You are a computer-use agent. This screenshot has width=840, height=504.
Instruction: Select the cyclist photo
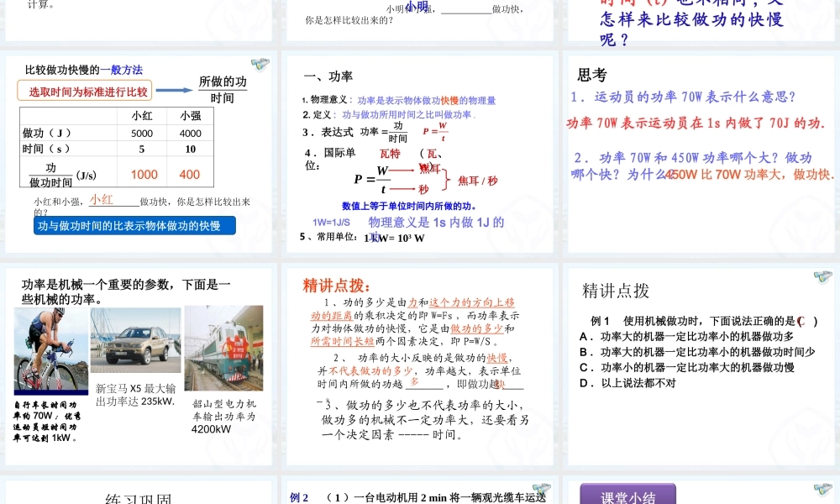(51, 350)
